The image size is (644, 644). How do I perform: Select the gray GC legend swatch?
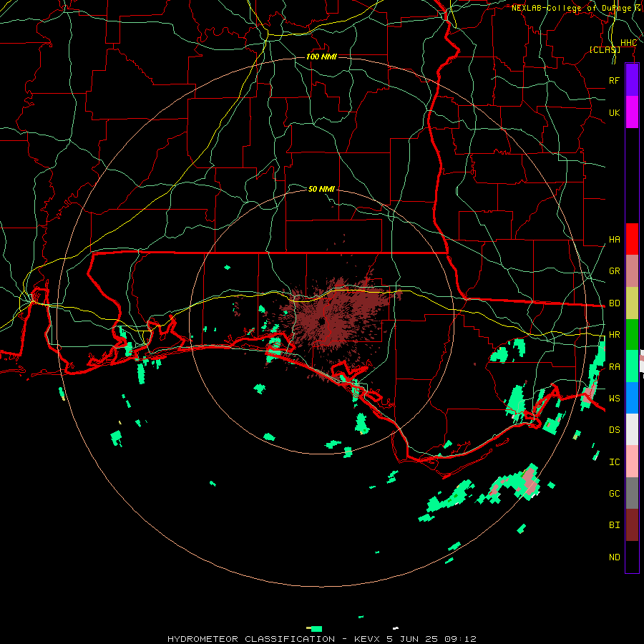tap(632, 493)
